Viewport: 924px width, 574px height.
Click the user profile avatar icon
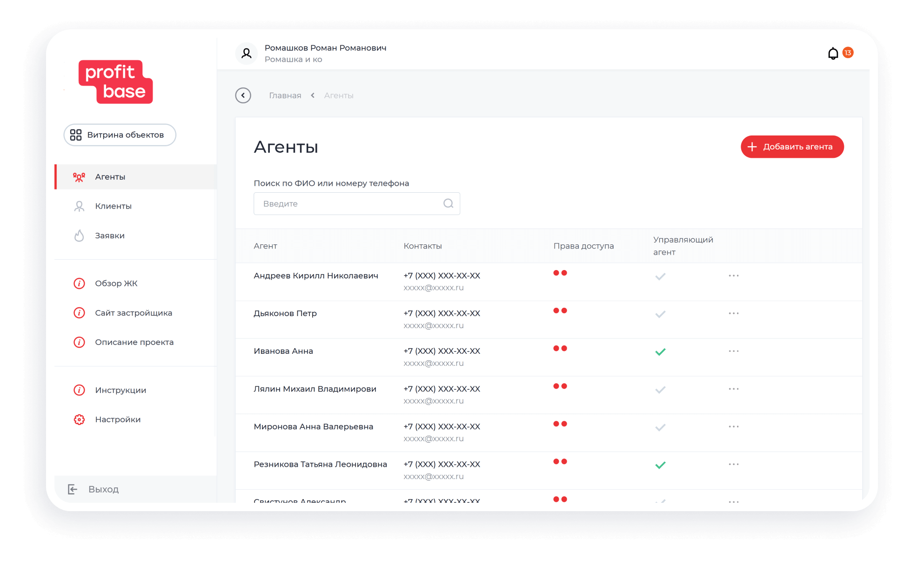click(x=247, y=54)
